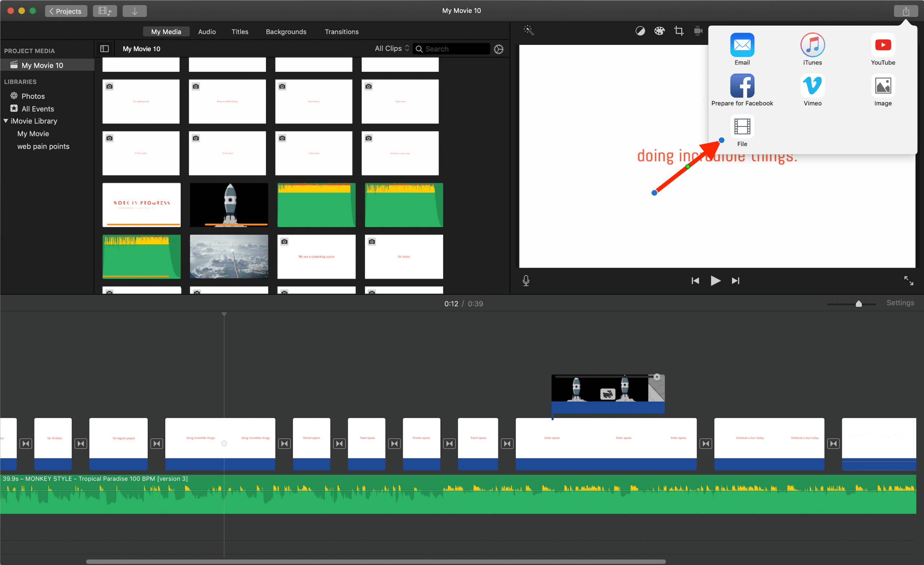
Task: Adjust the timeline zoom slider
Action: (859, 304)
